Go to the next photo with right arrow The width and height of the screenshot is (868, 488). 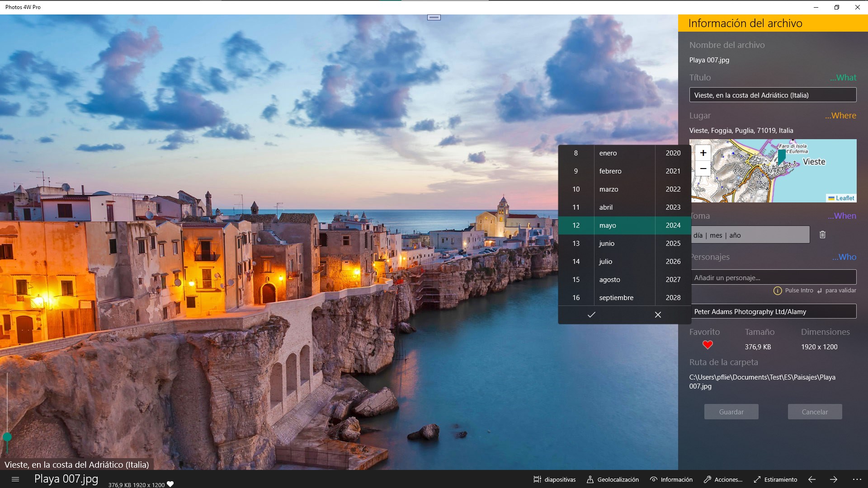pos(834,479)
